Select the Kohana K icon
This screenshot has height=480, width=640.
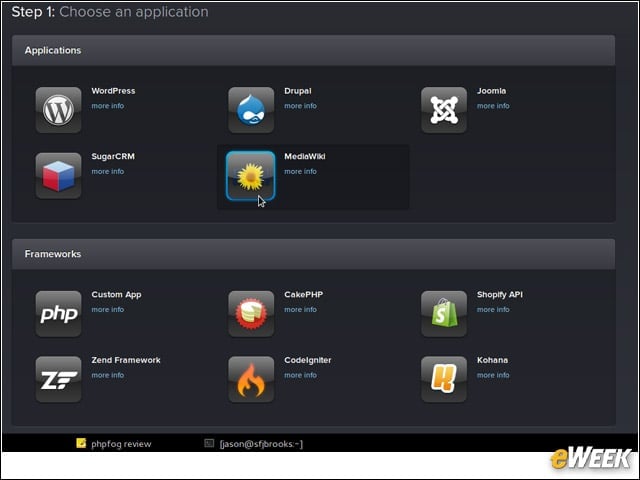(x=444, y=379)
